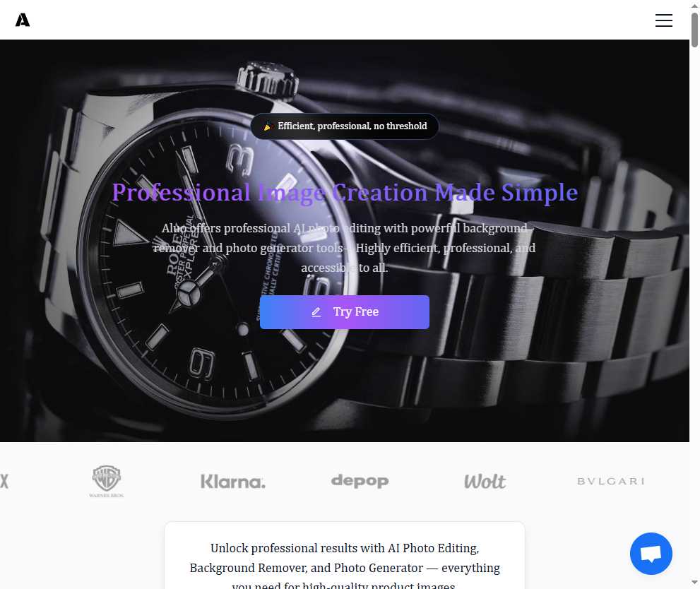Image resolution: width=700 pixels, height=589 pixels.
Task: Click the scrollbar up arrow
Action: (x=694, y=6)
